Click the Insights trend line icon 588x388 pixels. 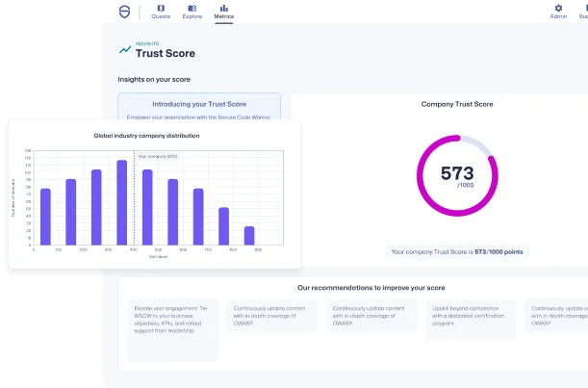(x=125, y=49)
